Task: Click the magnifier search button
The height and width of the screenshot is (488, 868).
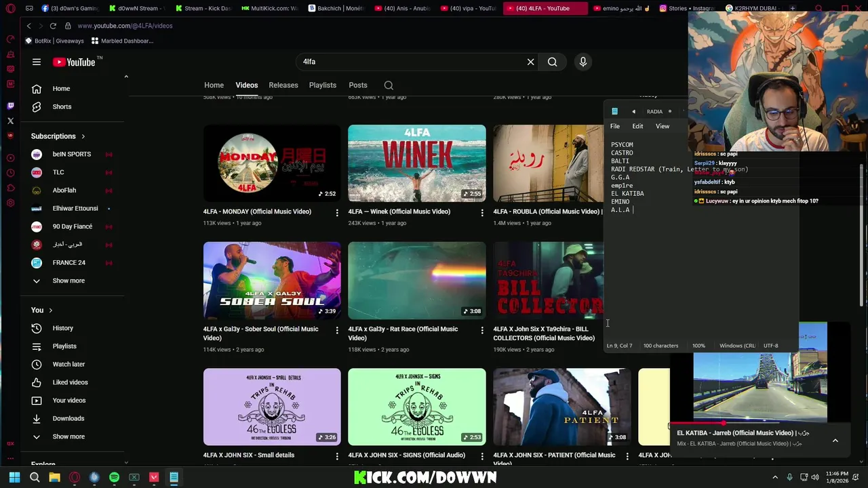Action: [553, 62]
